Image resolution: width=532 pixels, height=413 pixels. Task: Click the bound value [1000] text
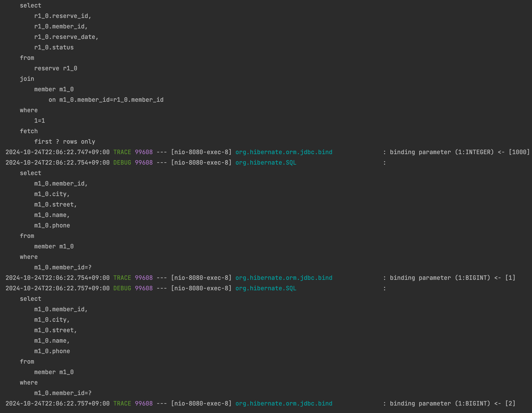coord(519,152)
